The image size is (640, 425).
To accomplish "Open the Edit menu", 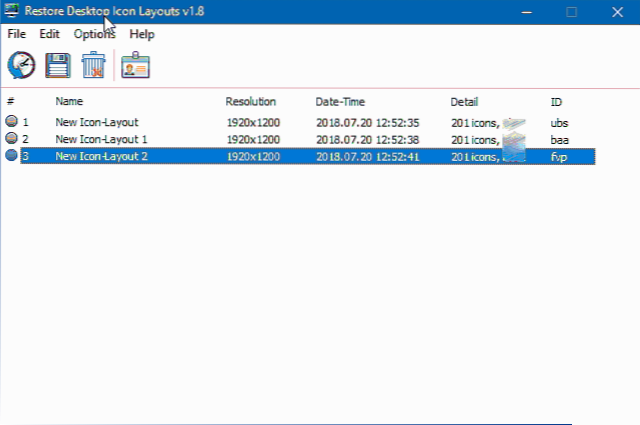I will (50, 33).
